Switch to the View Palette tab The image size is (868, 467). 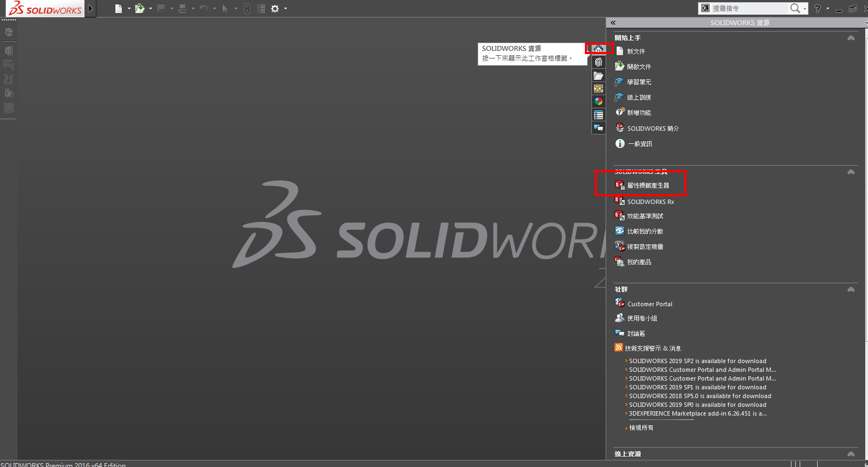point(599,89)
